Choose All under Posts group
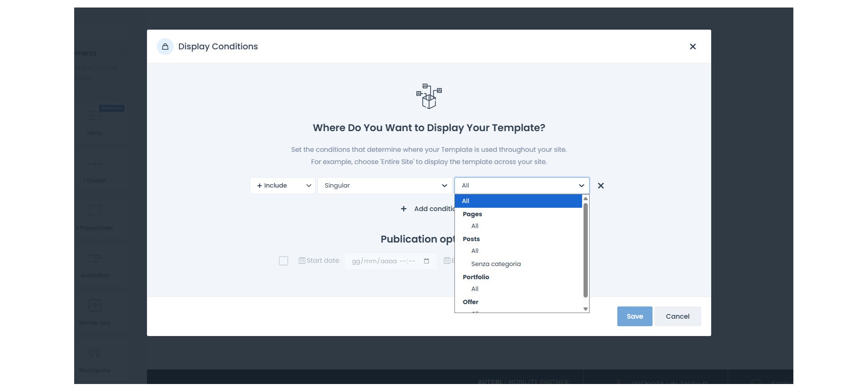The image size is (868, 392). (475, 251)
